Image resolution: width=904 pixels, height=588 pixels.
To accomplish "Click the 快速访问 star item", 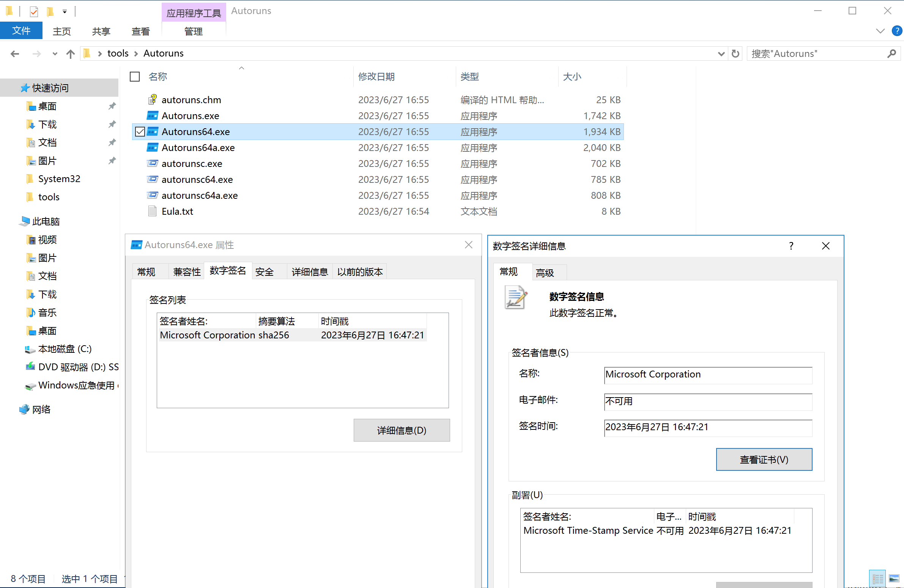I will pos(44,88).
